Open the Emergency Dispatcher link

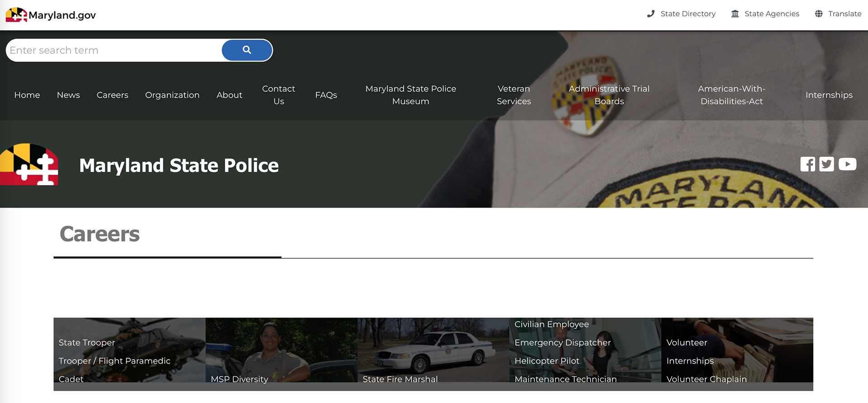tap(562, 342)
